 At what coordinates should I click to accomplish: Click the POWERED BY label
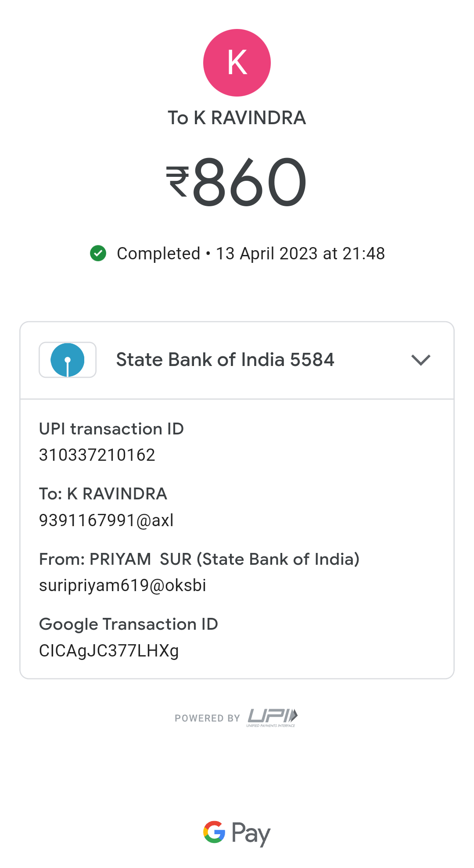(x=207, y=718)
